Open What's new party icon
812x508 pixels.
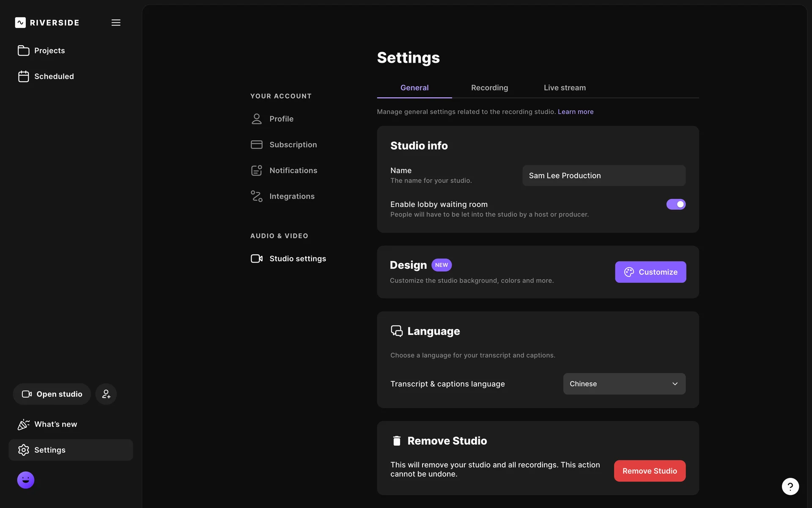24,424
